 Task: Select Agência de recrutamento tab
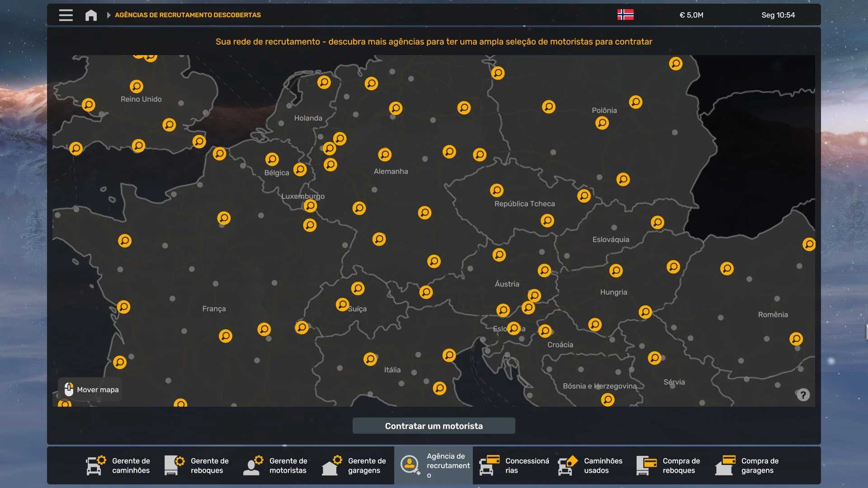[433, 465]
